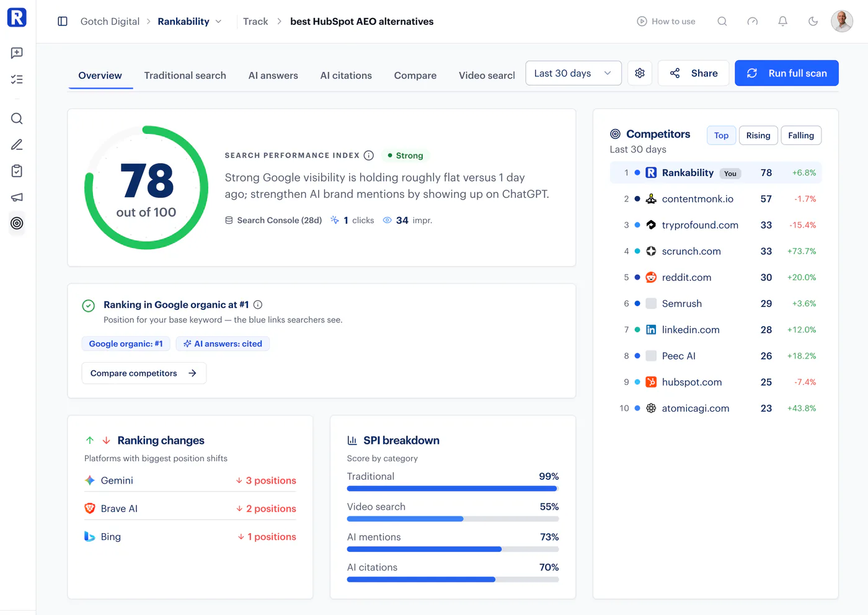This screenshot has width=868, height=615.
Task: Click the AI answers: cited chip
Action: pyautogui.click(x=223, y=343)
